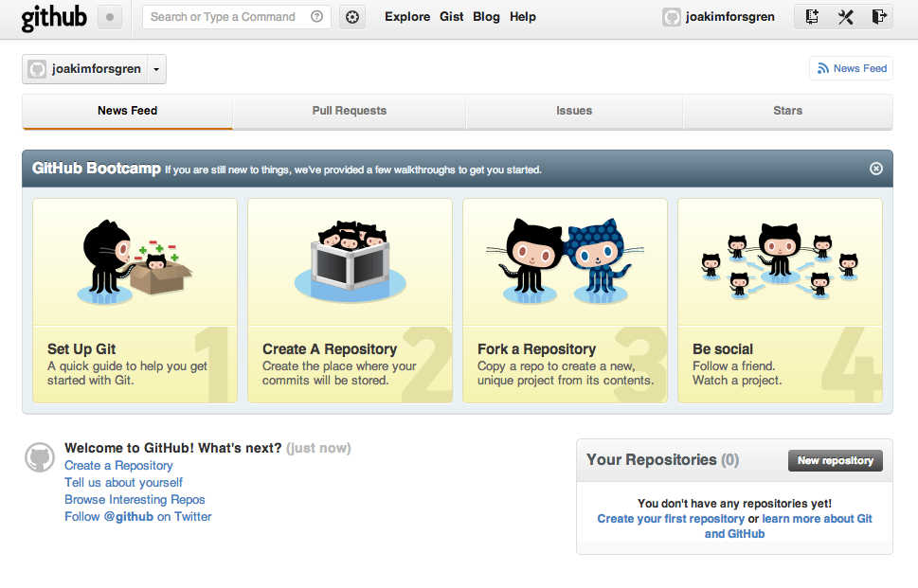The image size is (918, 588).
Task: Switch to the Stars tab
Action: (x=788, y=111)
